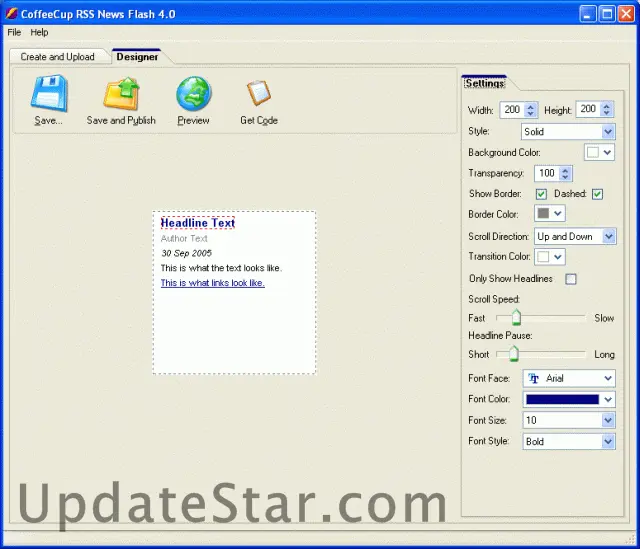Image resolution: width=640 pixels, height=549 pixels.
Task: Expand the Style dropdown showing Solid
Action: coord(608,131)
